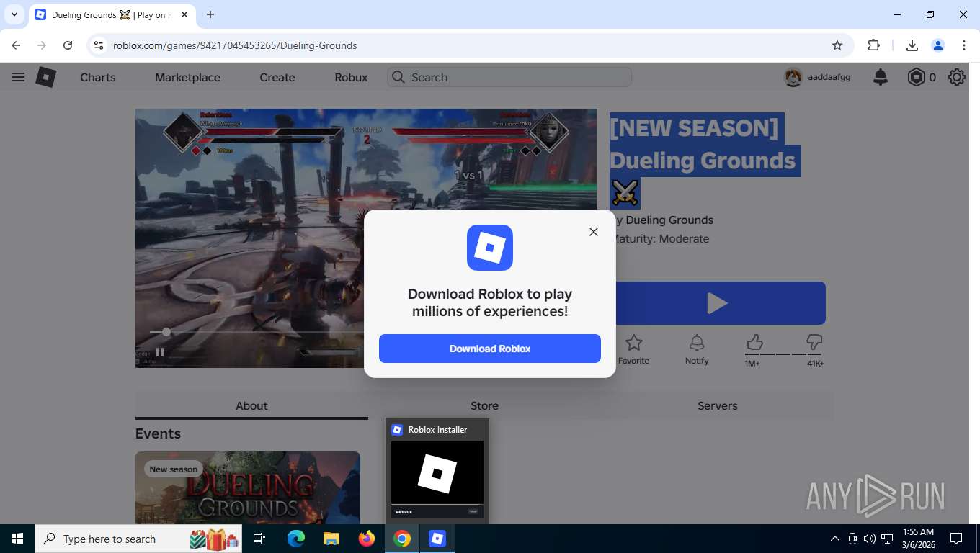Like the game with thumbs up
Screen dimensions: 980x553
pos(754,342)
